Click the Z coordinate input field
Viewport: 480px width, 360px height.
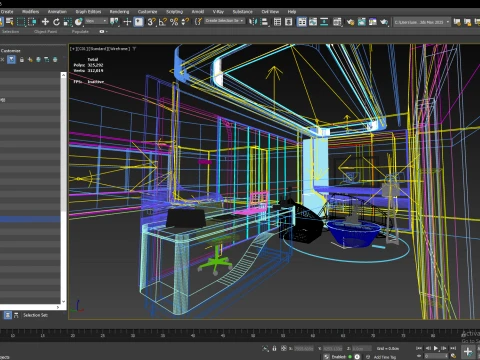[362, 349]
